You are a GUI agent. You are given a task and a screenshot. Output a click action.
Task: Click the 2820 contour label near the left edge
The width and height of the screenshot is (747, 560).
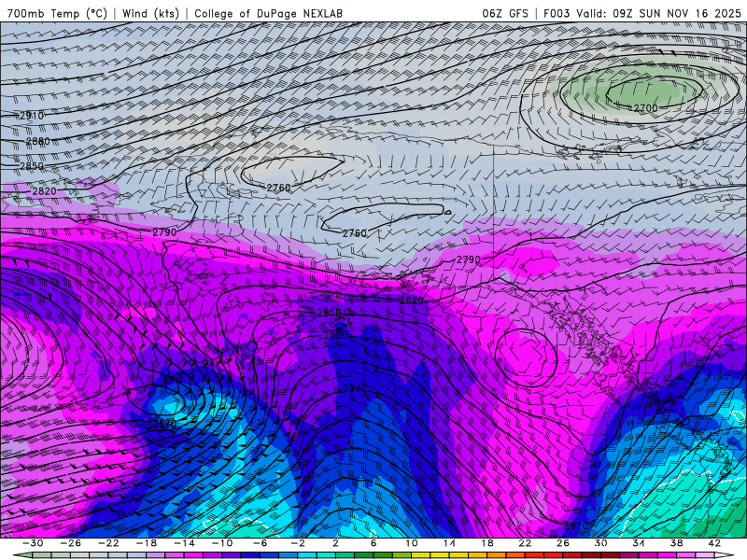click(x=44, y=191)
